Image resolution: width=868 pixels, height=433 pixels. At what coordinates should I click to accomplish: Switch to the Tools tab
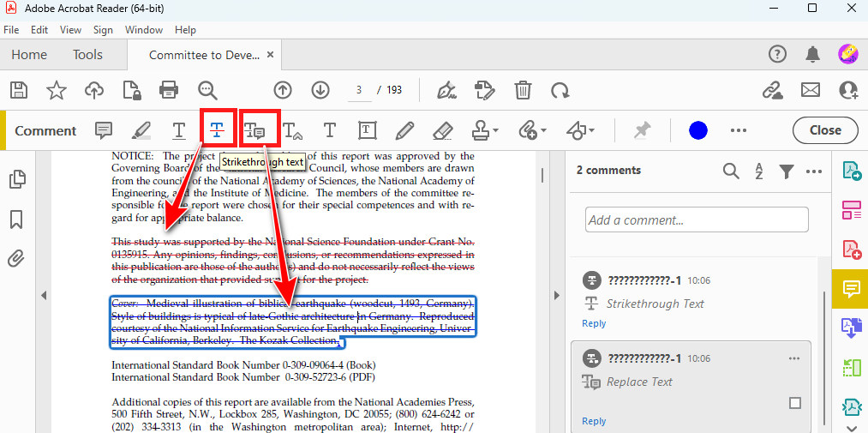point(87,55)
